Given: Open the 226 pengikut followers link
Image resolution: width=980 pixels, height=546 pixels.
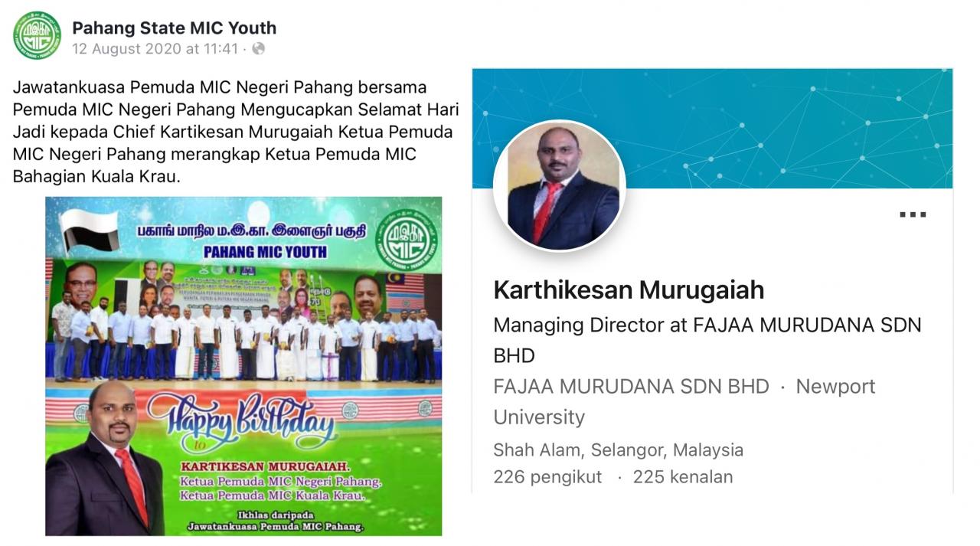Looking at the screenshot, I should [547, 477].
